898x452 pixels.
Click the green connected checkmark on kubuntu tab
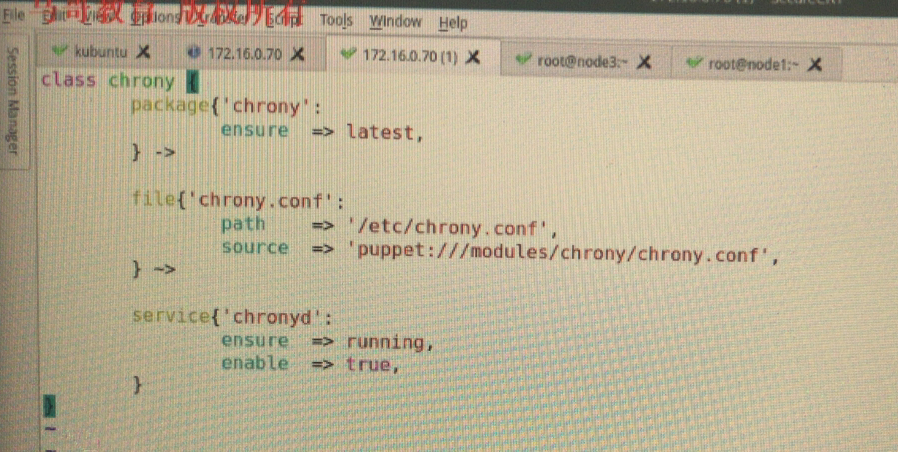click(x=60, y=51)
